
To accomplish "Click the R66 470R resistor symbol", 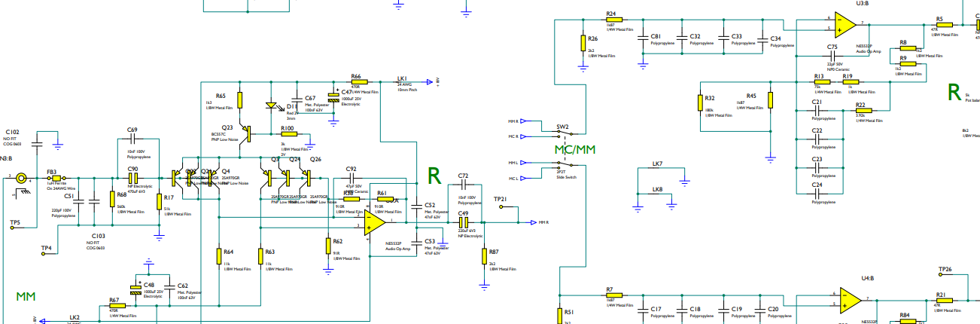I will click(358, 82).
